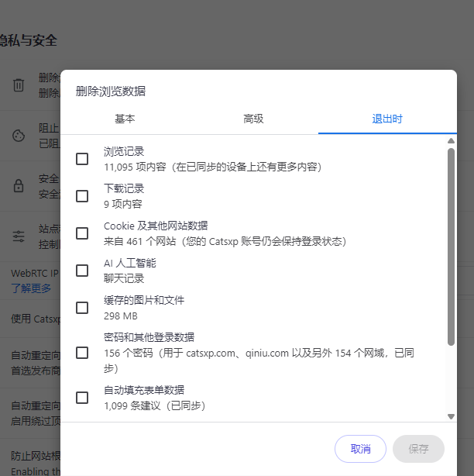The width and height of the screenshot is (474, 476).
Task: Check the 缓存的图片和文件 checkbox
Action: tap(82, 308)
